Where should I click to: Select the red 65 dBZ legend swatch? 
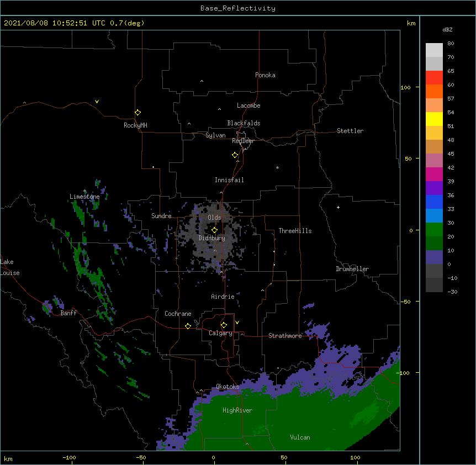tap(434, 78)
